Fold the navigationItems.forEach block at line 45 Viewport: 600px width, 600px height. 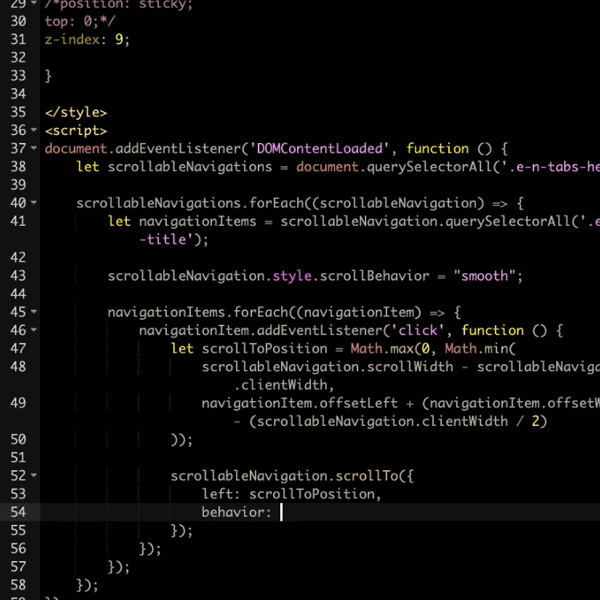(x=35, y=312)
